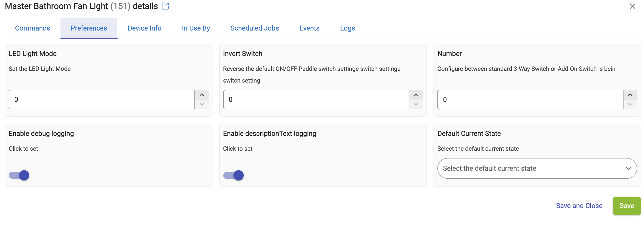Open the Scheduled Jobs tab
Viewport: 644px width, 232px height.
[x=254, y=28]
